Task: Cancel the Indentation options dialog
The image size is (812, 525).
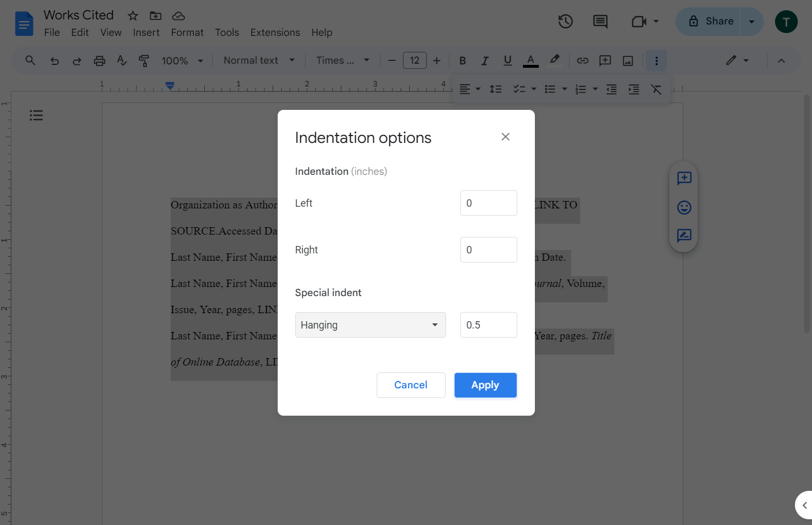Action: pyautogui.click(x=411, y=385)
